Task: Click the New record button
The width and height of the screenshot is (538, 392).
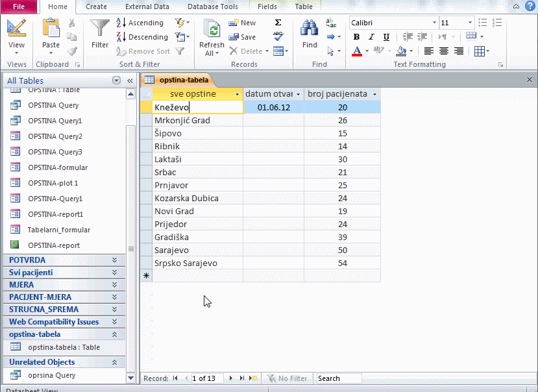Action: [242, 23]
